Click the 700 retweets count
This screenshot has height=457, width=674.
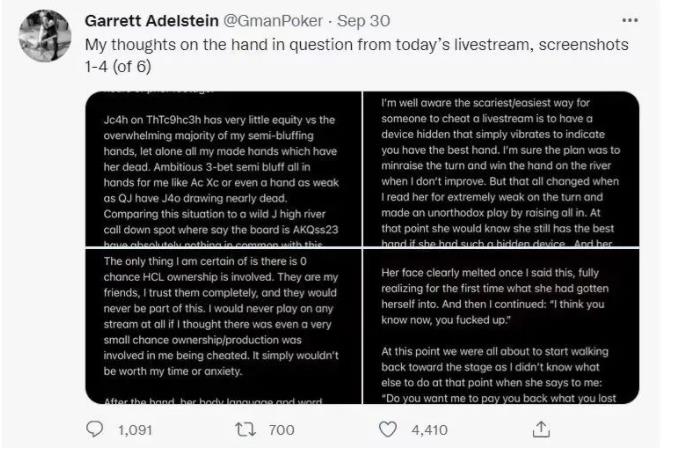281,430
